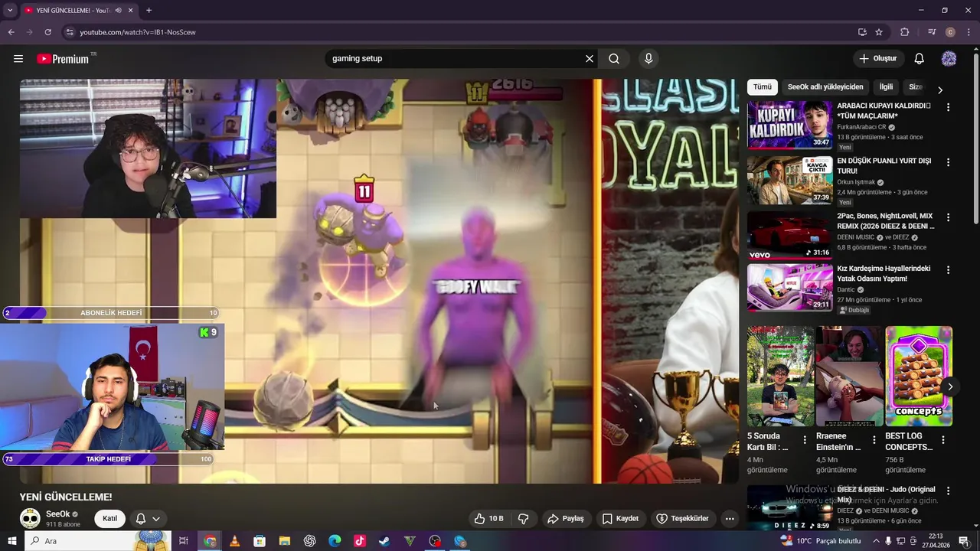Send thanks with Teşekkürler button
The height and width of the screenshot is (551, 980).
pos(683,519)
